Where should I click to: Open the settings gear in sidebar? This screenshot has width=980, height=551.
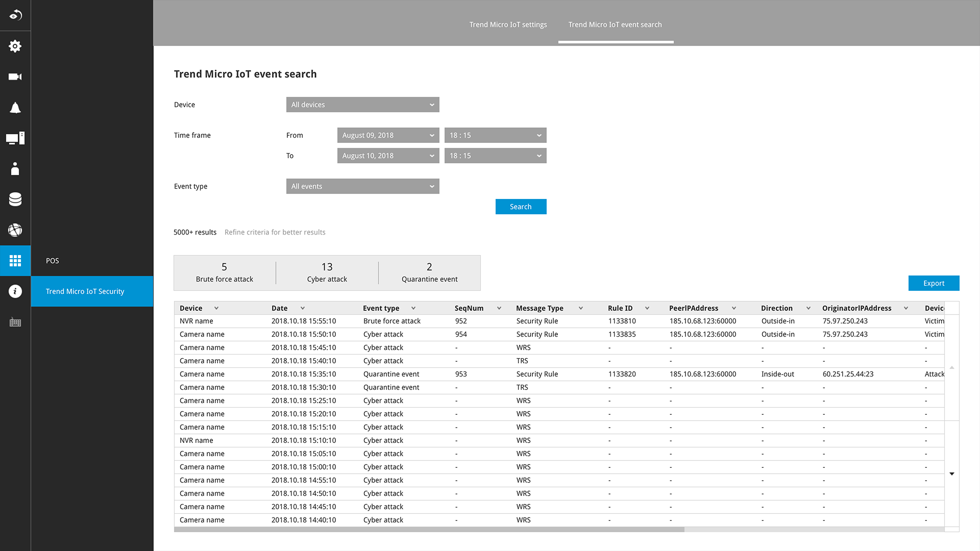point(15,46)
